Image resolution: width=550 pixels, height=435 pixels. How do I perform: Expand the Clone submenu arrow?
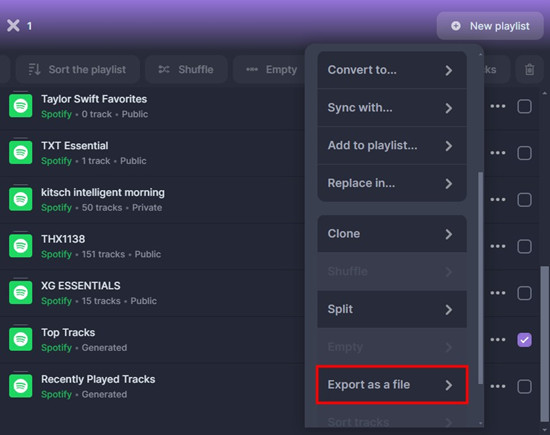(449, 234)
